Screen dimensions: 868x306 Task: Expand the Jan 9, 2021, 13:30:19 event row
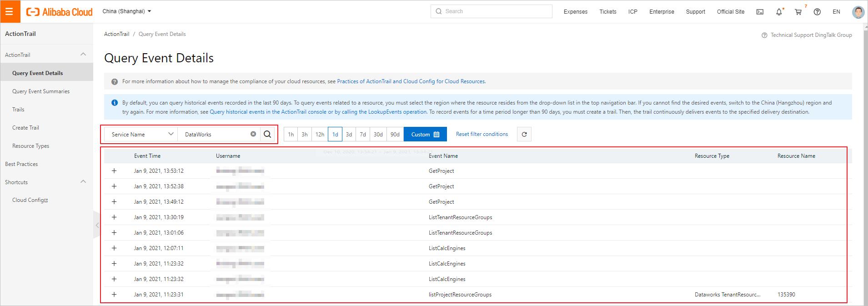point(114,217)
